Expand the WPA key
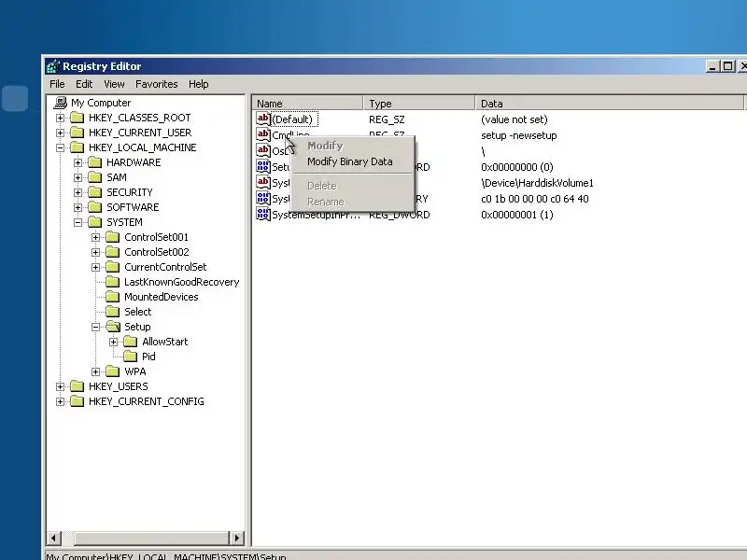 coord(96,371)
